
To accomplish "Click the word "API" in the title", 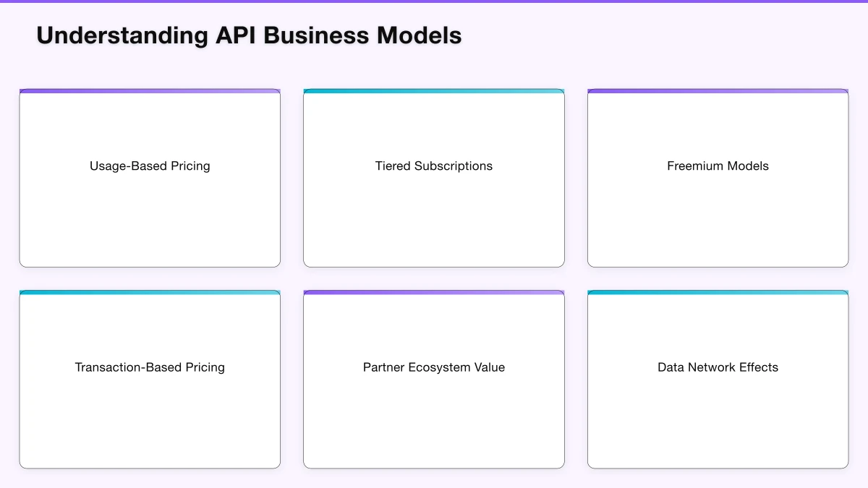I will click(236, 35).
